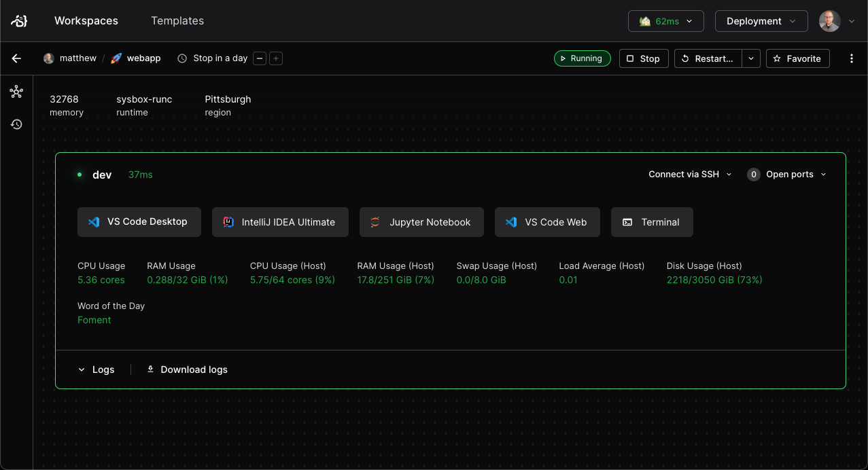Collapse the Logs section
The height and width of the screenshot is (470, 868).
point(96,369)
